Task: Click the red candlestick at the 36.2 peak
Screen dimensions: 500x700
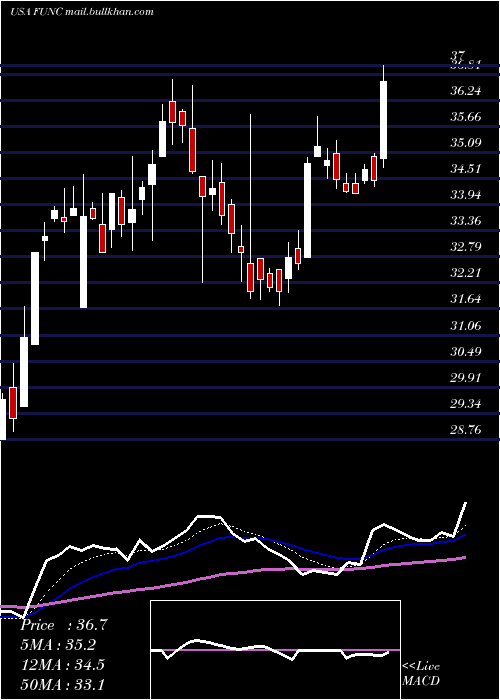Action: click(172, 112)
